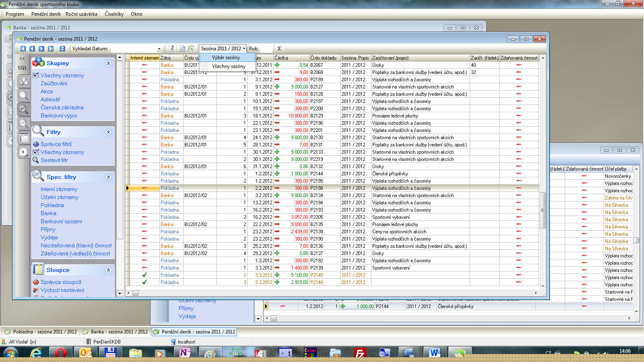Open Správce filtrů
The height and width of the screenshot is (362, 644).
pos(56,144)
